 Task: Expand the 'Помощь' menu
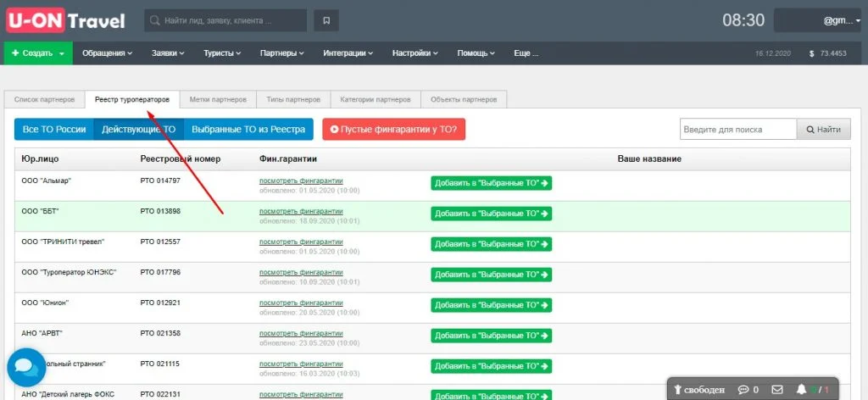click(x=476, y=53)
